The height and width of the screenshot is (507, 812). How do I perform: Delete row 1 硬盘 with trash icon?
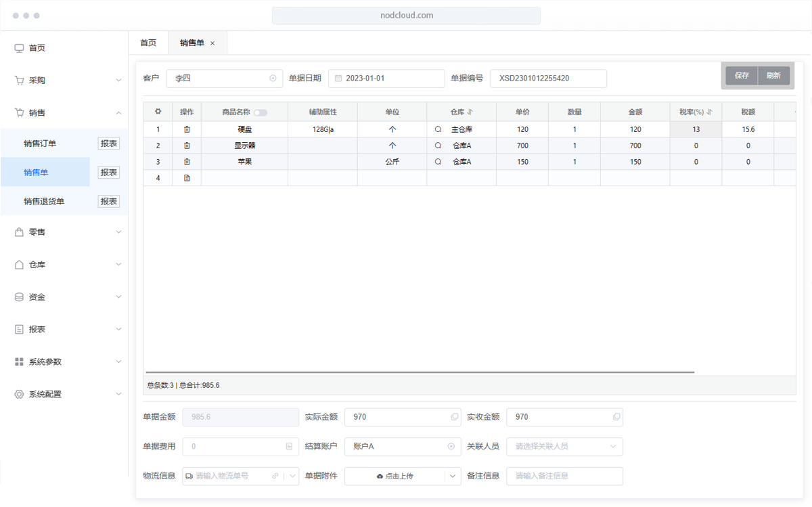(187, 129)
